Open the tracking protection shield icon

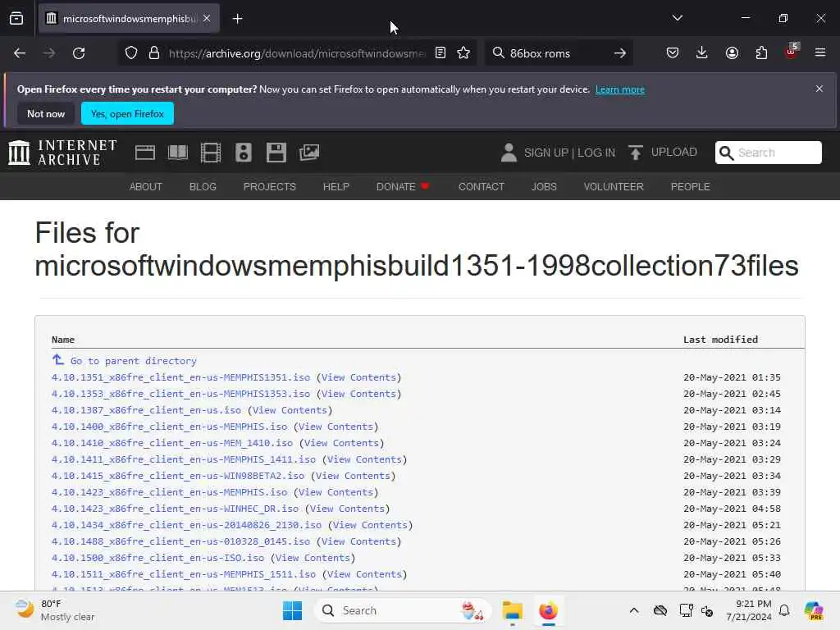pyautogui.click(x=131, y=53)
